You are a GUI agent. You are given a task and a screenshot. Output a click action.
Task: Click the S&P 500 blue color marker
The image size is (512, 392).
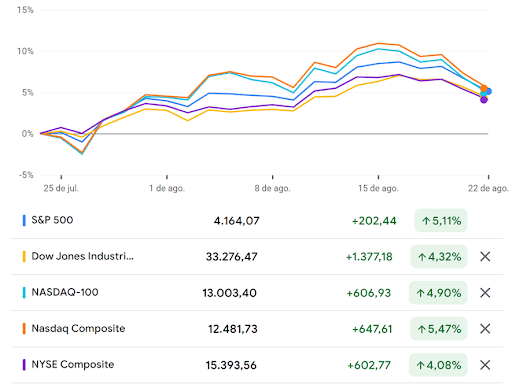(x=24, y=221)
